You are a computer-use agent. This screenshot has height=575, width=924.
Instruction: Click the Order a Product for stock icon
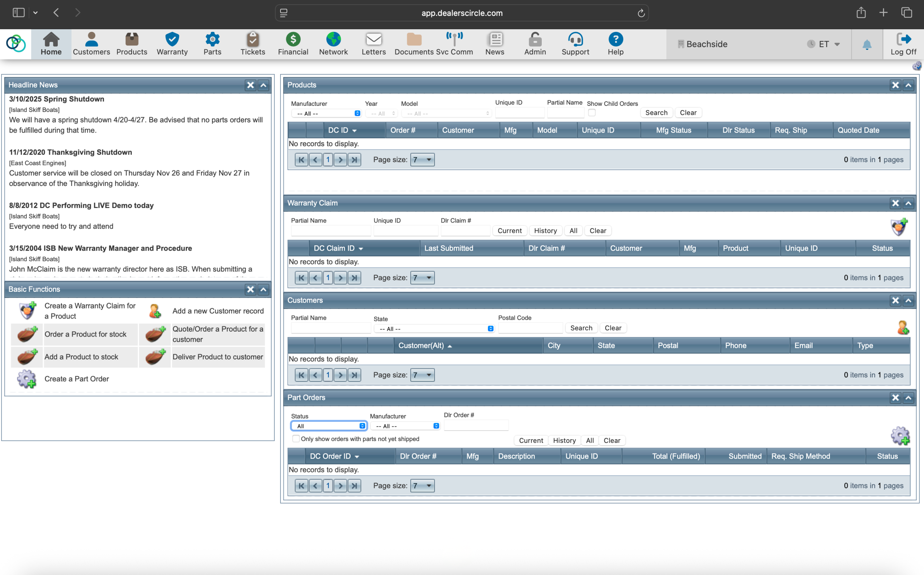tap(27, 334)
